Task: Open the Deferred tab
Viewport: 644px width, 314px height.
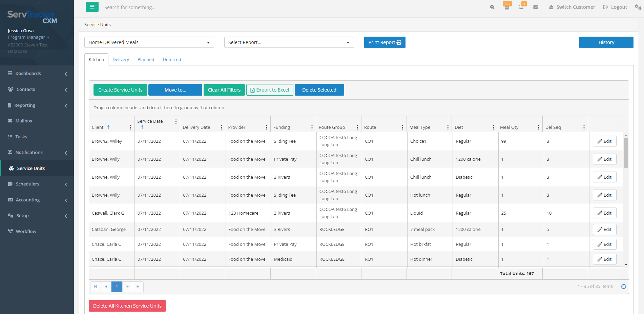Action: 172,59
